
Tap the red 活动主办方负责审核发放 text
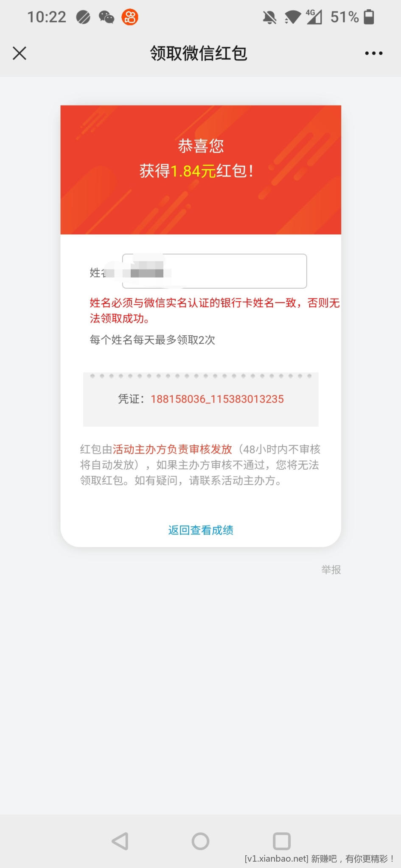pos(172,449)
